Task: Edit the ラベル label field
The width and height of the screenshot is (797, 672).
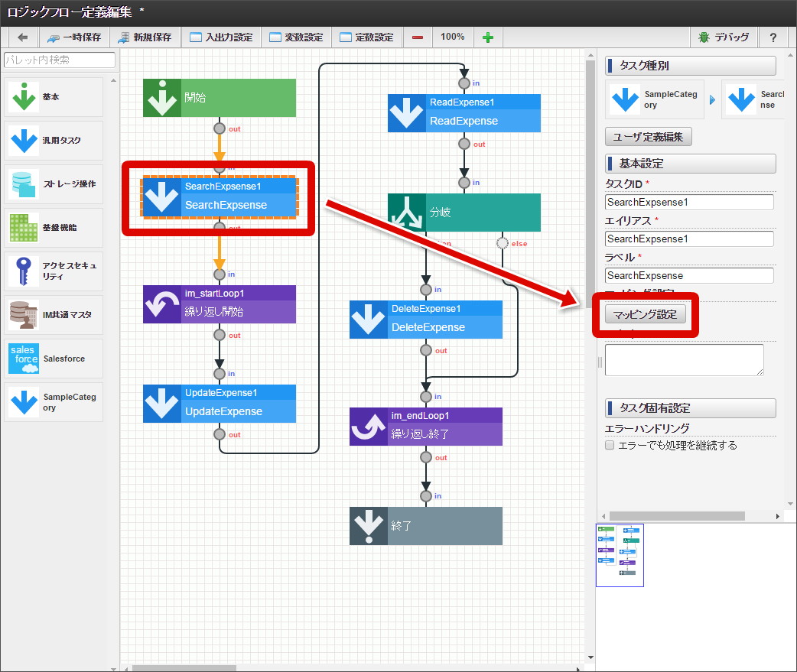Action: click(x=689, y=275)
